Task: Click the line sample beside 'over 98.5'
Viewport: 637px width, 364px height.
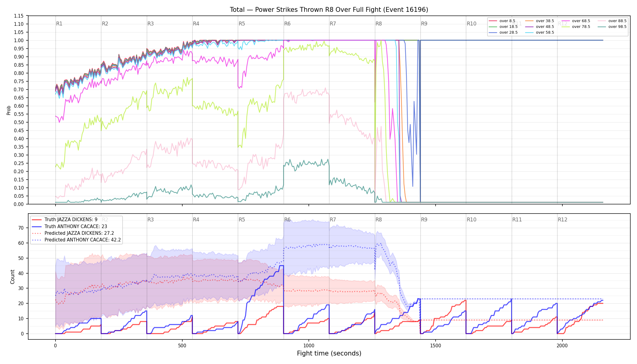Action: pos(602,27)
